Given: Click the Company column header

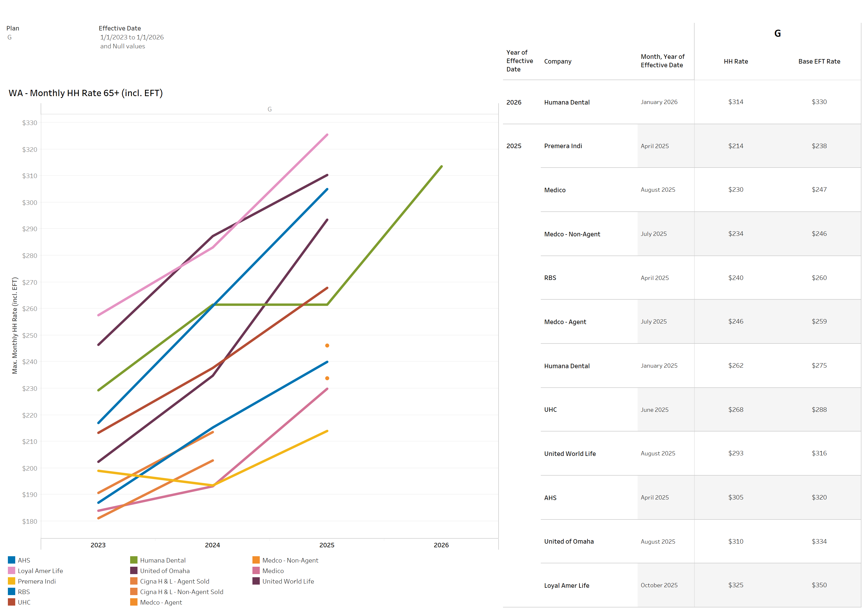Looking at the screenshot, I should point(558,61).
